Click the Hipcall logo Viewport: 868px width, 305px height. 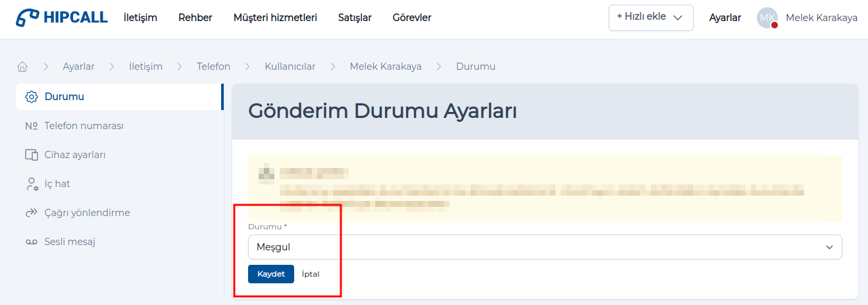(62, 18)
